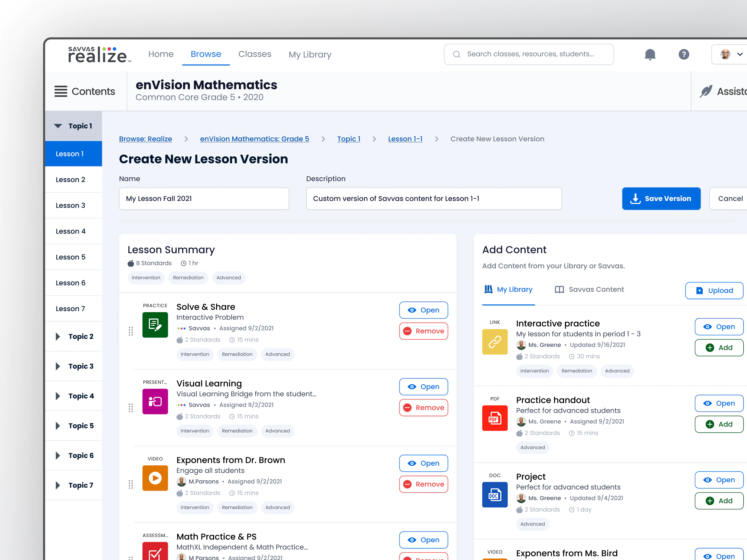Click the Solve & Share practice icon
The image size is (747, 560).
155,325
